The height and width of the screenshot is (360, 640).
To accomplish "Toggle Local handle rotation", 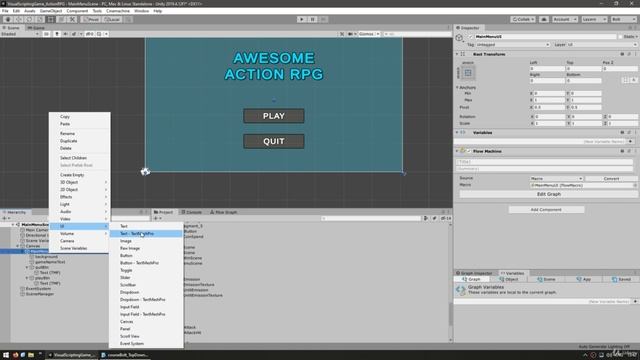I will tap(111, 19).
